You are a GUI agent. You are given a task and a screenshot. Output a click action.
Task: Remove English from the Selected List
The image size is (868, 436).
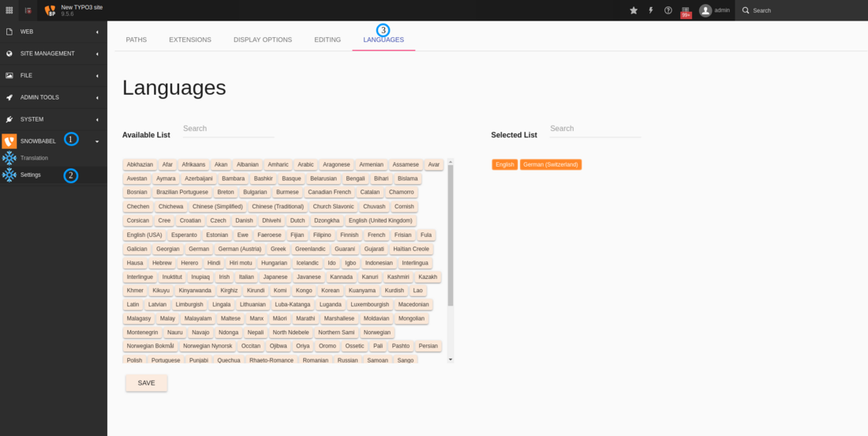pyautogui.click(x=504, y=165)
